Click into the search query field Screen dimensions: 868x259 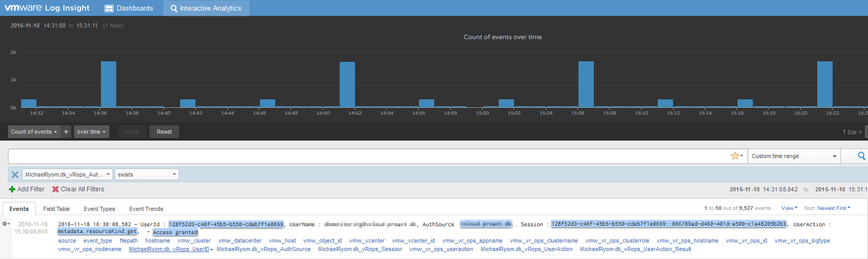pyautogui.click(x=368, y=156)
